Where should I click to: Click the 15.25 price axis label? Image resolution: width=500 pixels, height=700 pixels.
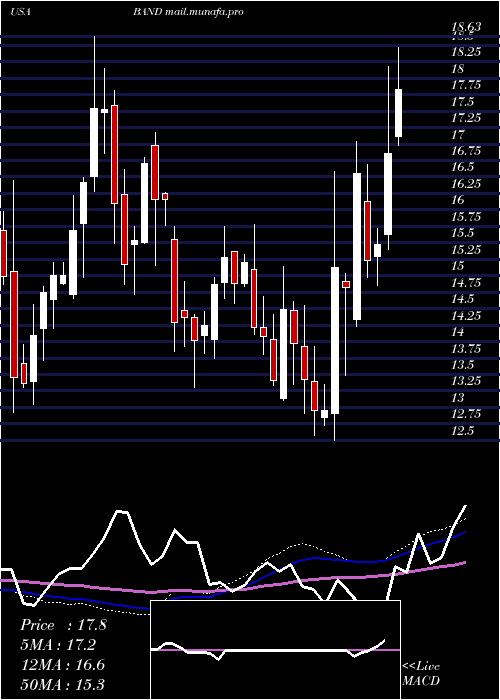466,249
